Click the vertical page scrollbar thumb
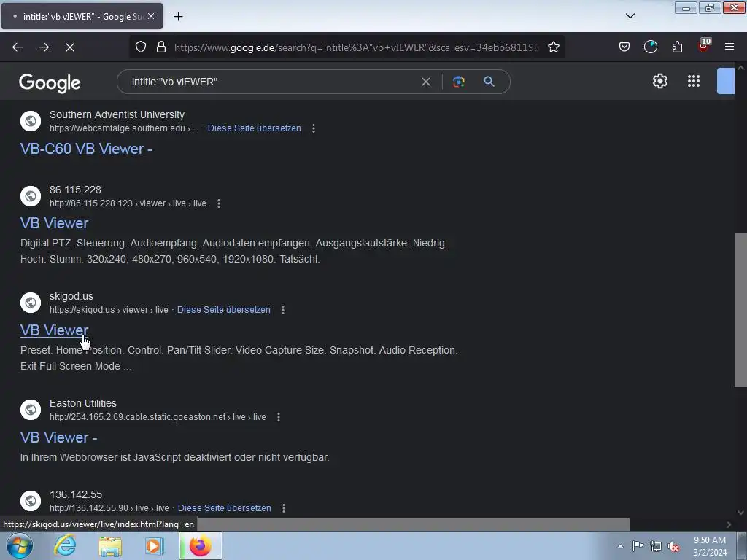 coord(740,309)
